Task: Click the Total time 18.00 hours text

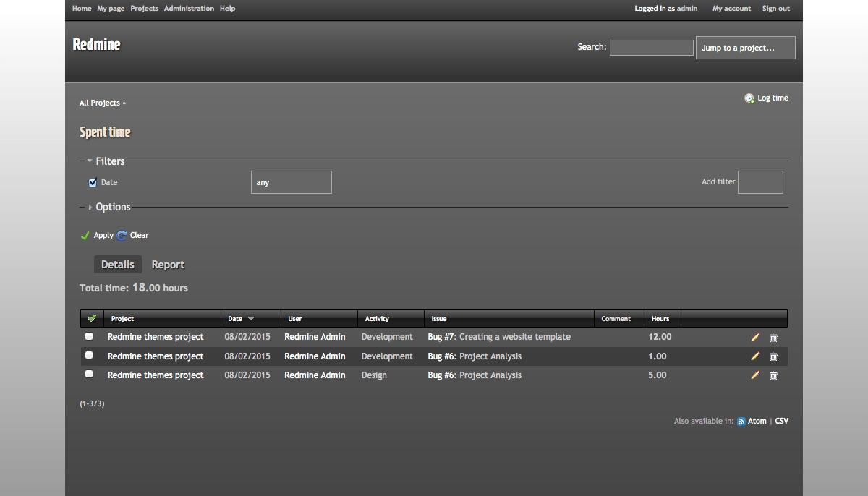Action: [134, 288]
